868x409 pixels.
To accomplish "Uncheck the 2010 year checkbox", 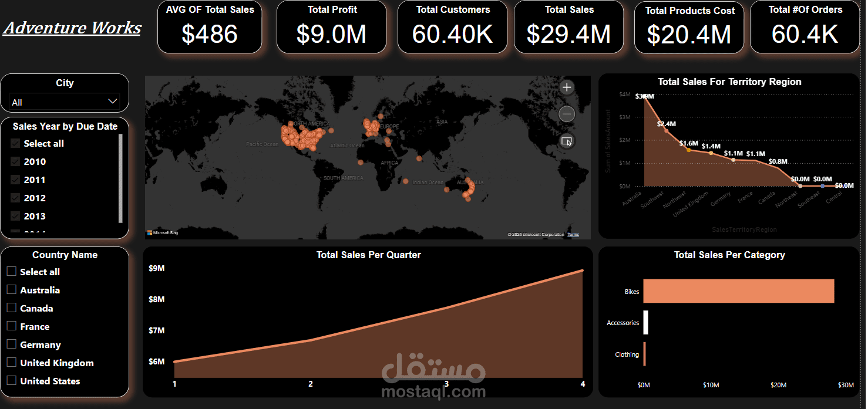I will coord(15,162).
